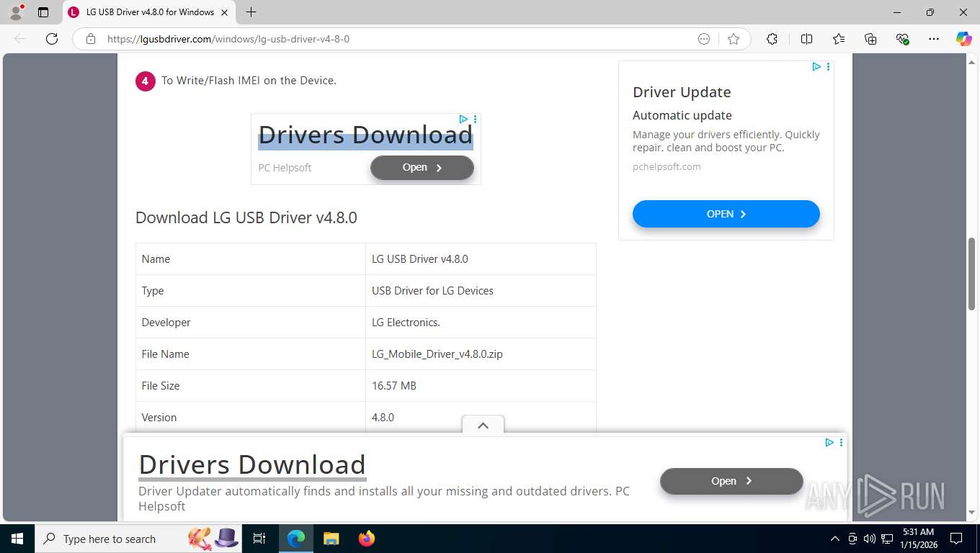Close the LG USB Driver tab
This screenshot has width=980, height=553.
tap(225, 12)
